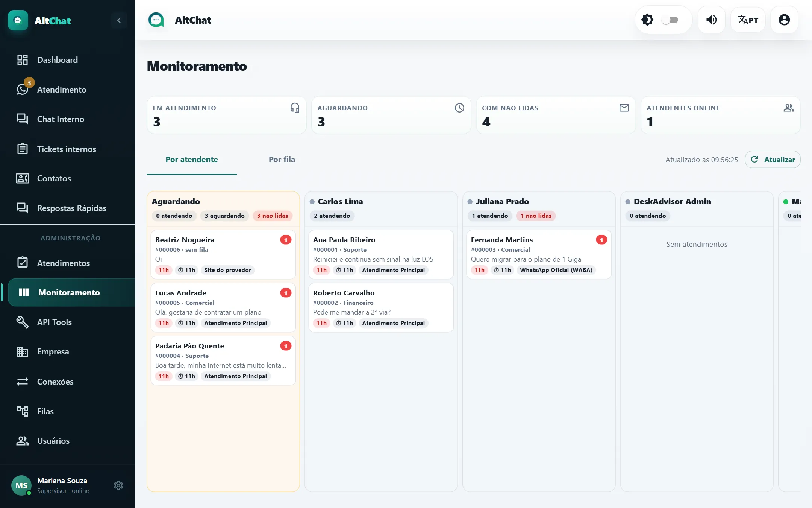Open the Empresa page
The width and height of the screenshot is (812, 508).
click(68, 351)
